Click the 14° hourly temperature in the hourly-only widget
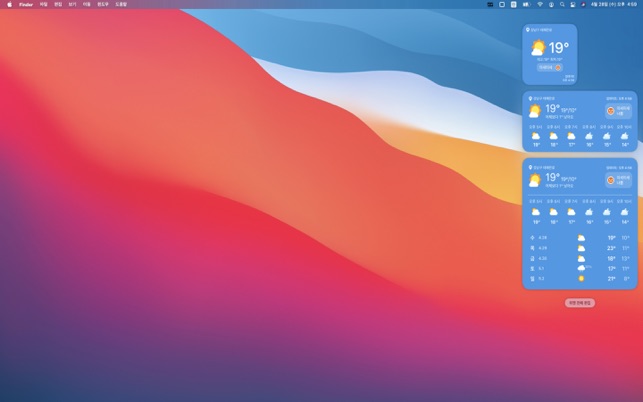643x402 pixels. (x=625, y=145)
